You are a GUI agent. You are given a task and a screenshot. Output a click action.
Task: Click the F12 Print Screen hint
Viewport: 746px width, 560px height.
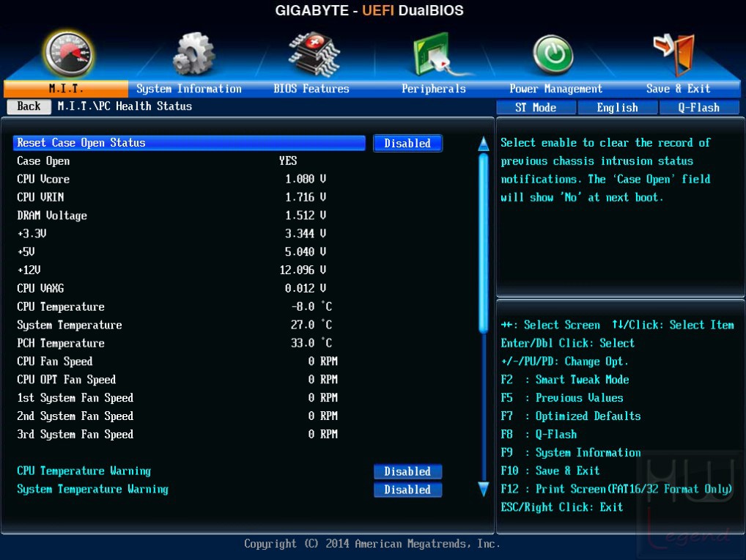point(616,489)
